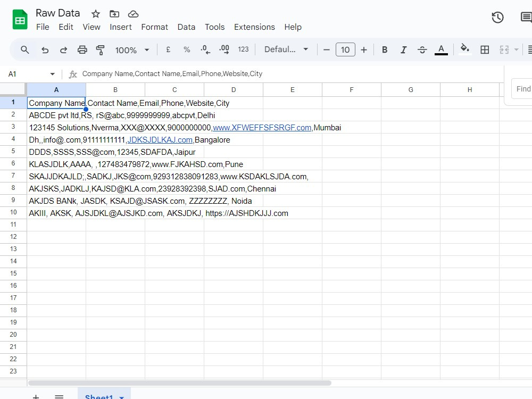Open the fill colour picker
The width and height of the screenshot is (532, 399).
465,49
